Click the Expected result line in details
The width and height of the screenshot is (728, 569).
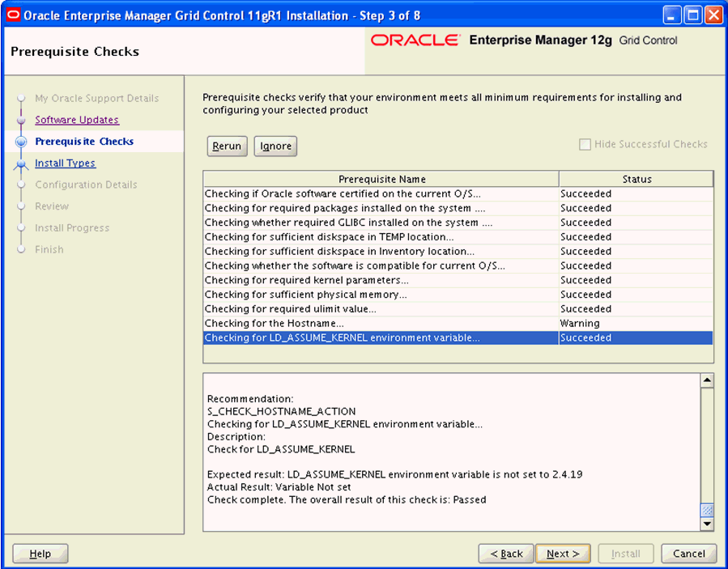394,475
